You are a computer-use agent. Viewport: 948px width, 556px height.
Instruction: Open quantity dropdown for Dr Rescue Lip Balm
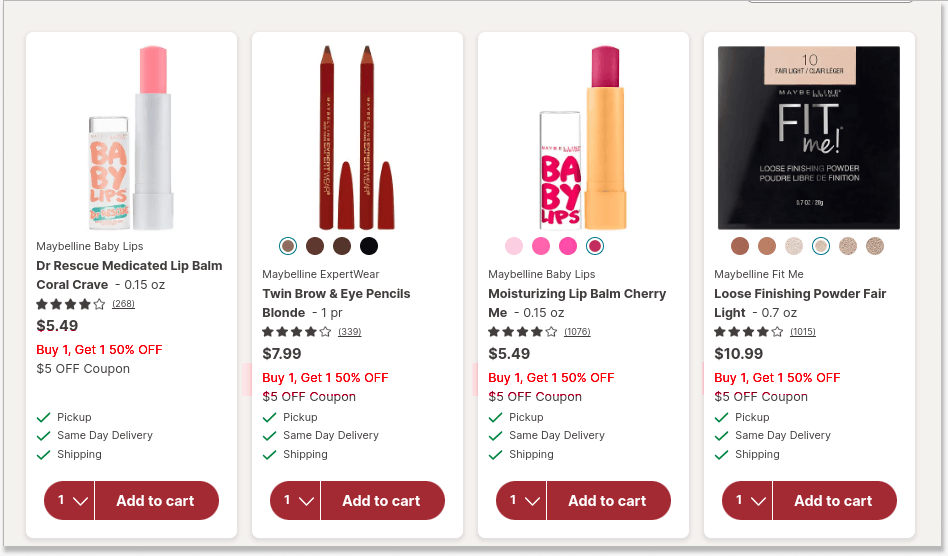coord(70,501)
